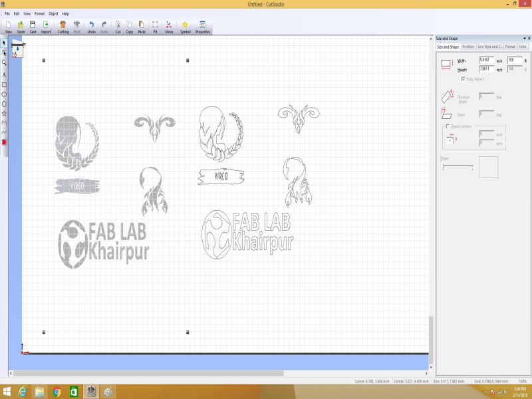Toggle the Round corners checkbox

tap(448, 126)
